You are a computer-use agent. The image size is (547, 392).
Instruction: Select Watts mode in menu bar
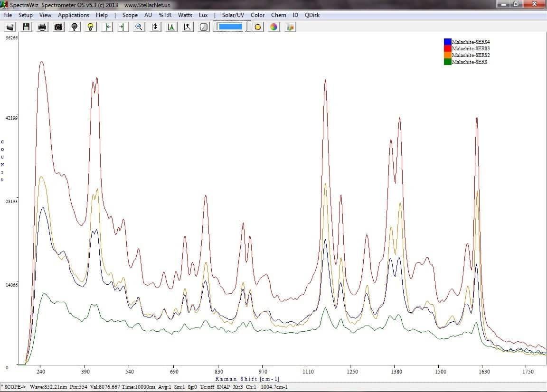(185, 15)
